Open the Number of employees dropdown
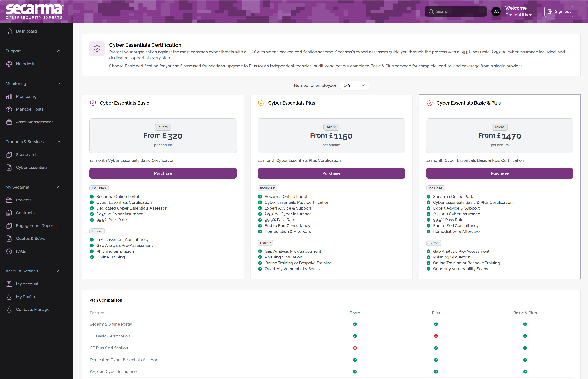Image resolution: width=588 pixels, height=379 pixels. [x=354, y=85]
